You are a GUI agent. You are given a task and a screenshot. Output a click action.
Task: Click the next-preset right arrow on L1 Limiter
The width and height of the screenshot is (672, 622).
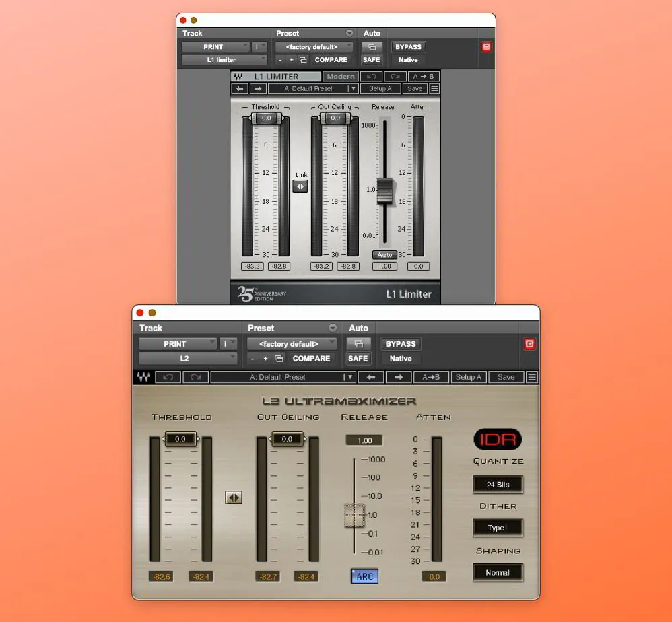point(259,88)
